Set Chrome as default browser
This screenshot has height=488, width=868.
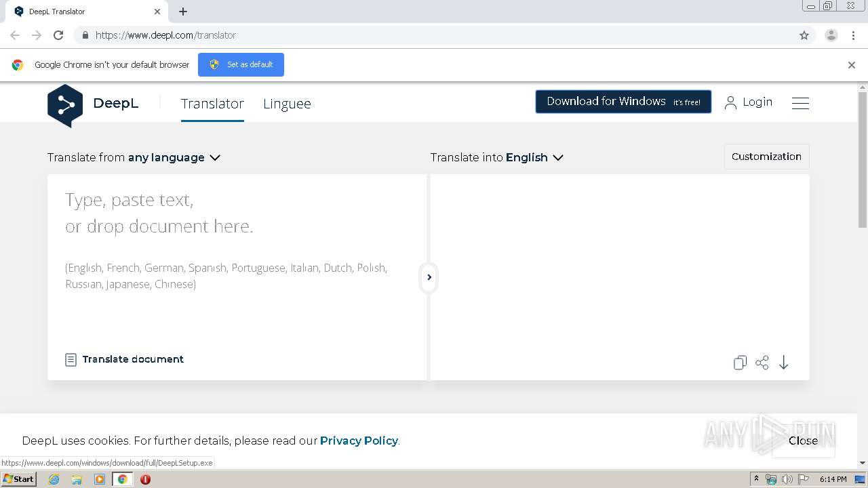[241, 64]
